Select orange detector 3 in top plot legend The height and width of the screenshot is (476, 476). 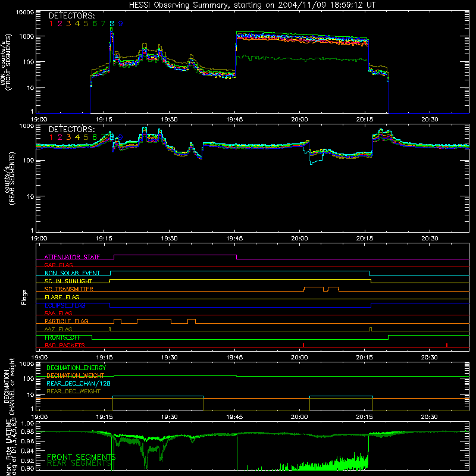(x=68, y=24)
